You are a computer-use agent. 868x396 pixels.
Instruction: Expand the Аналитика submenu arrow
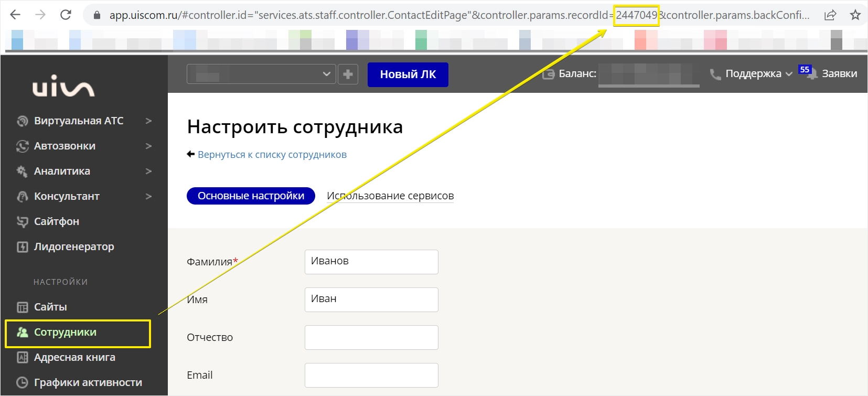pyautogui.click(x=148, y=172)
